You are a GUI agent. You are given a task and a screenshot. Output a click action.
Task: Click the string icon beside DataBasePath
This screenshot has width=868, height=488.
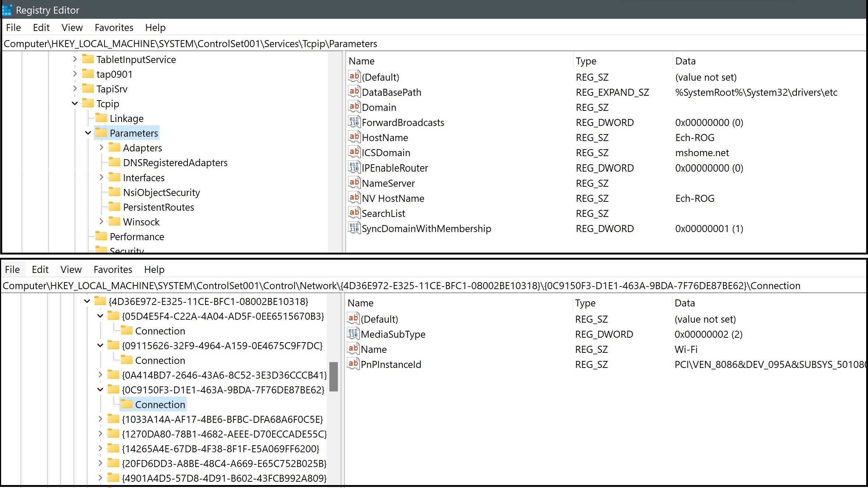click(354, 92)
